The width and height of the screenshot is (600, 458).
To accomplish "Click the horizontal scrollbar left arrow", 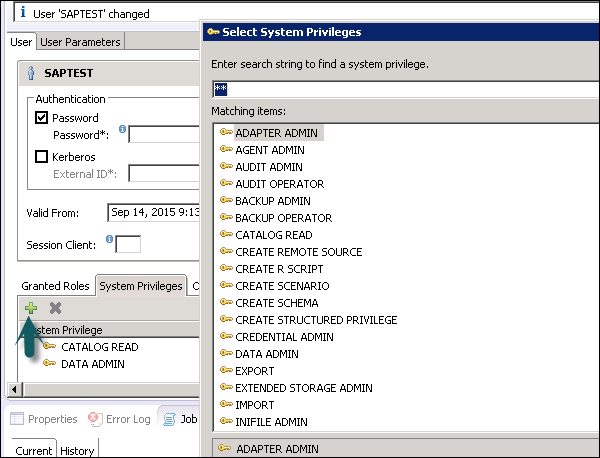I will pos(13,388).
